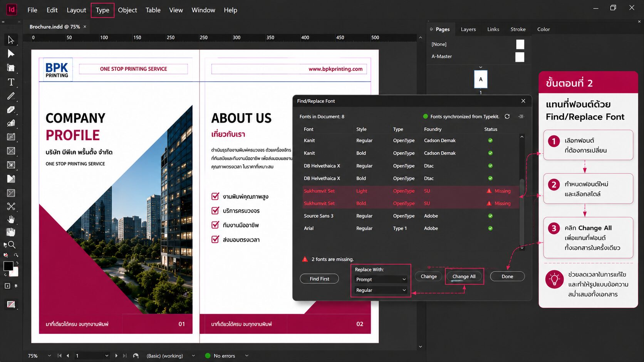Open the No errors preflight menu arrow
The width and height of the screenshot is (644, 362).
click(x=247, y=356)
